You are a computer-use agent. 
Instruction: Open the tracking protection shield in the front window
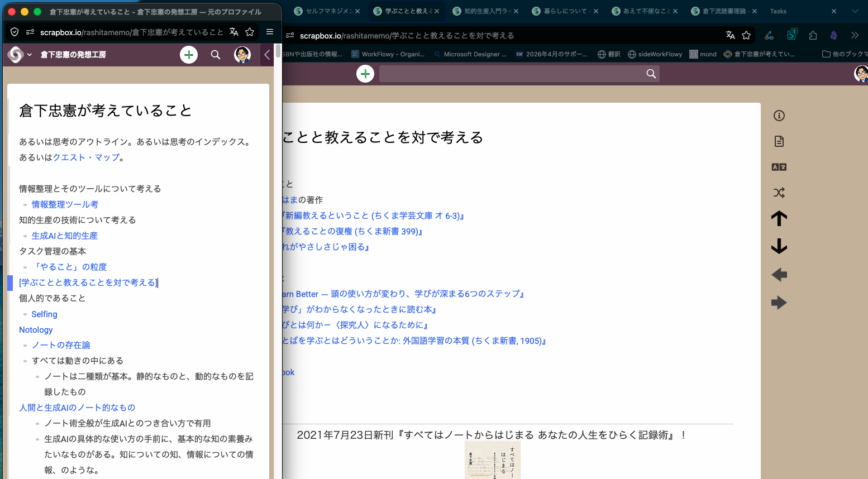[x=15, y=32]
